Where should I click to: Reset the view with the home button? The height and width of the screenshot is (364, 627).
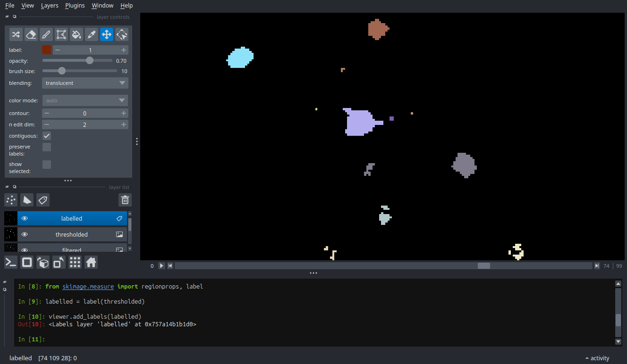click(91, 262)
